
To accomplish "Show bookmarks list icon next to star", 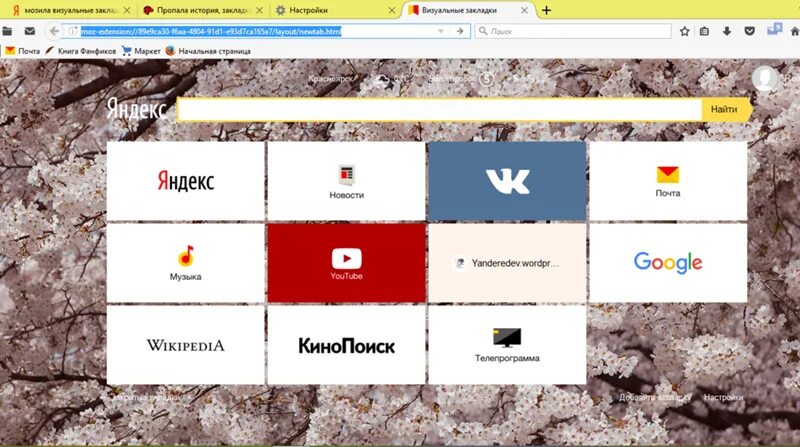I will [705, 31].
